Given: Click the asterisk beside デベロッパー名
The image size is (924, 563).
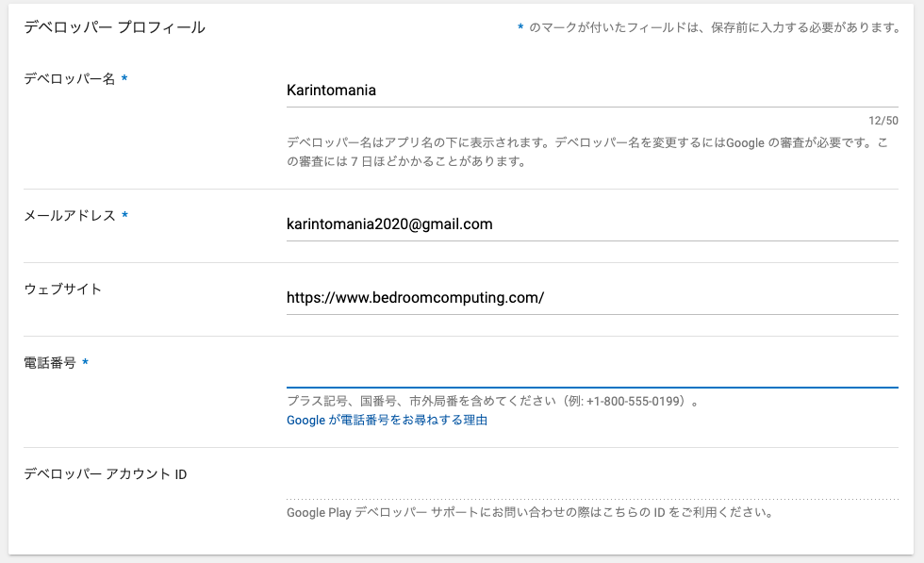Looking at the screenshot, I should pyautogui.click(x=124, y=78).
